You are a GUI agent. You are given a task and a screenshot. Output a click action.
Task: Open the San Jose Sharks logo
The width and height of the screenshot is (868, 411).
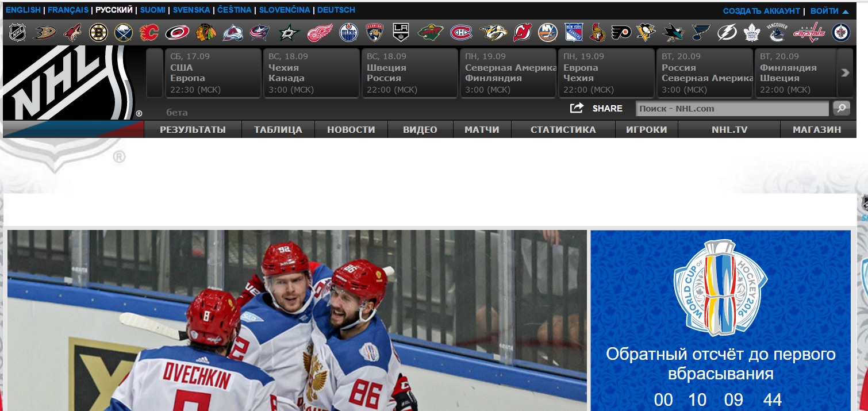(673, 33)
